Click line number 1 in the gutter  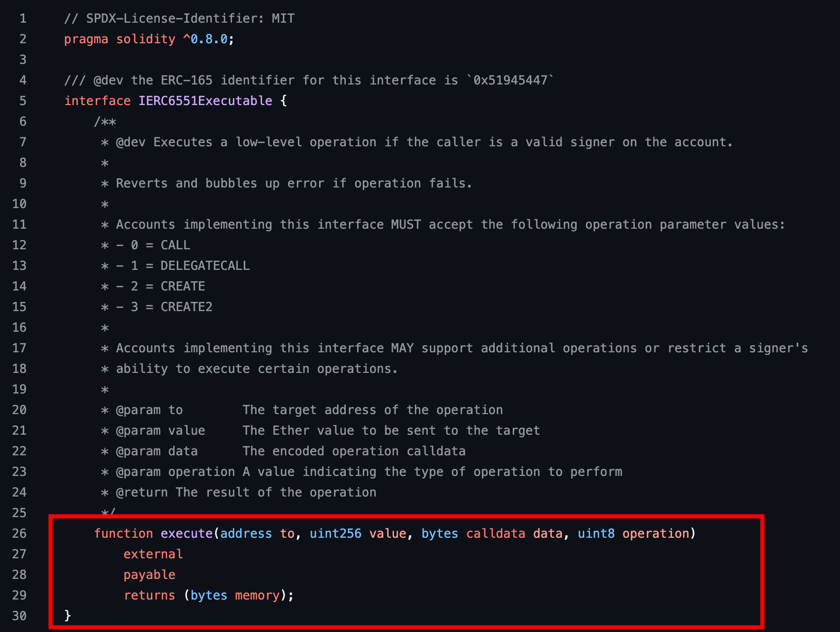(x=23, y=19)
